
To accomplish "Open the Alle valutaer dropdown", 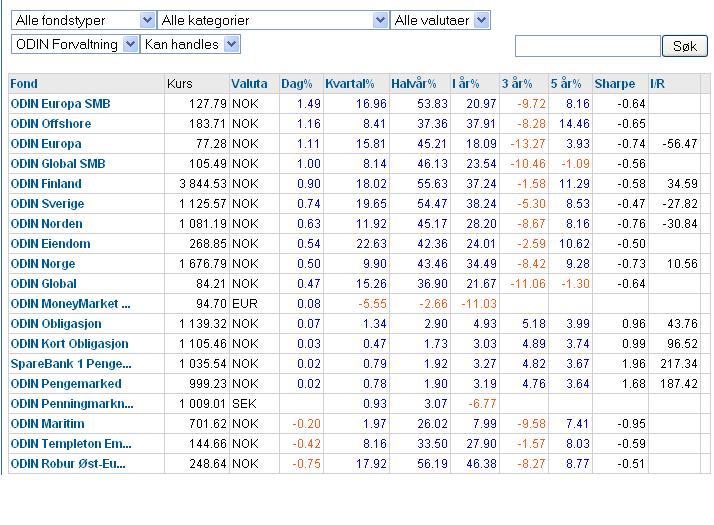I will tap(440, 20).
